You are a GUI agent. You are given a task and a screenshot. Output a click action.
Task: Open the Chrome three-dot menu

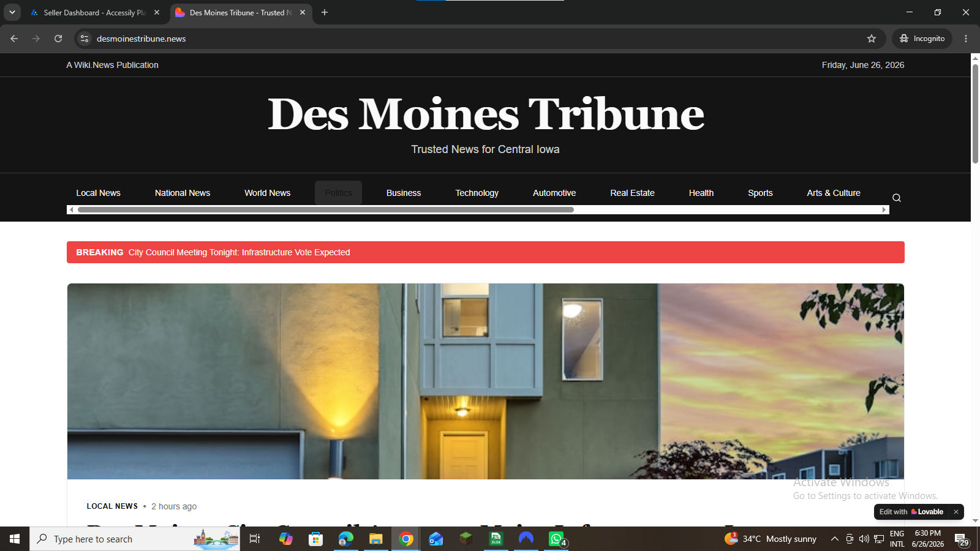point(966,39)
